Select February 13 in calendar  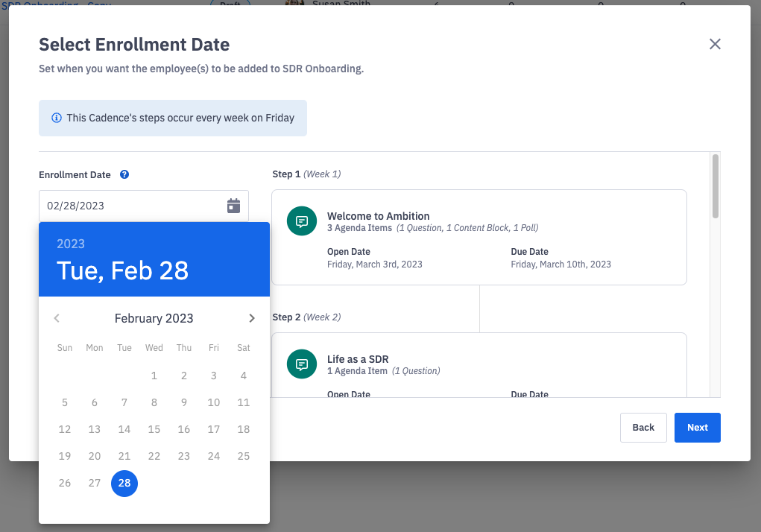pyautogui.click(x=95, y=430)
